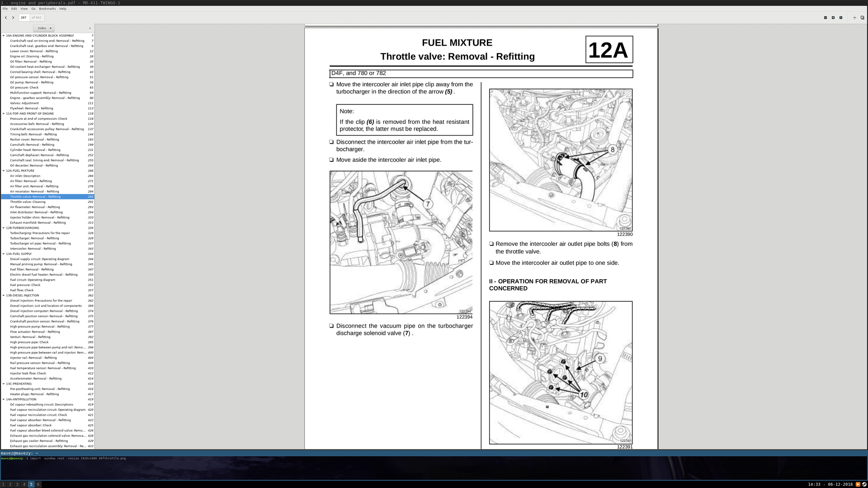868x488 pixels.
Task: Open 'Accelerometer: Removal - Refitting' index entry
Action: click(47, 379)
